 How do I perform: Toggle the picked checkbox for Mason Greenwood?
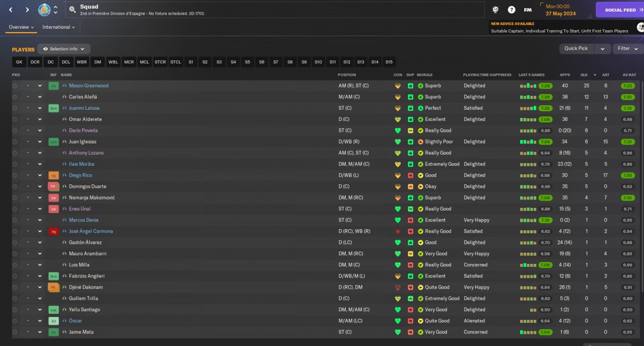[15, 86]
